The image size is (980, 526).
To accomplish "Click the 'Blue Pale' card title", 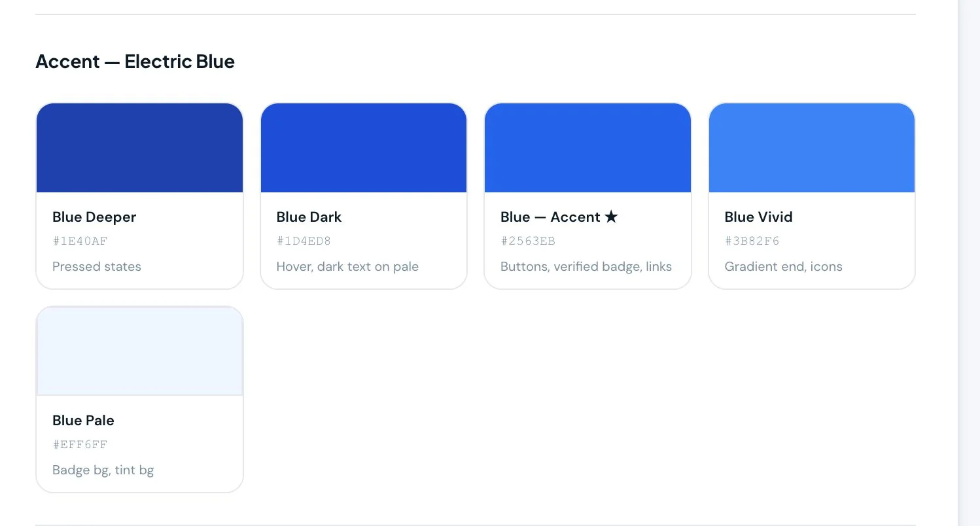I will 83,421.
